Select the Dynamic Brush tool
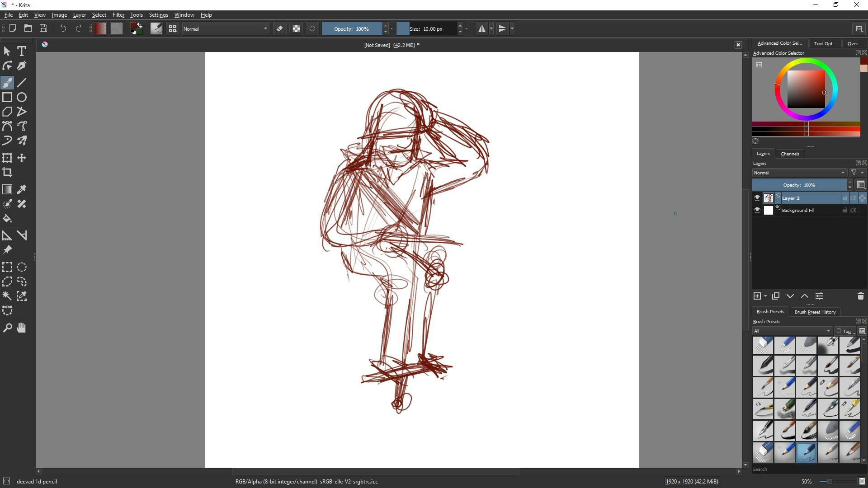The width and height of the screenshot is (868, 488). 7,141
